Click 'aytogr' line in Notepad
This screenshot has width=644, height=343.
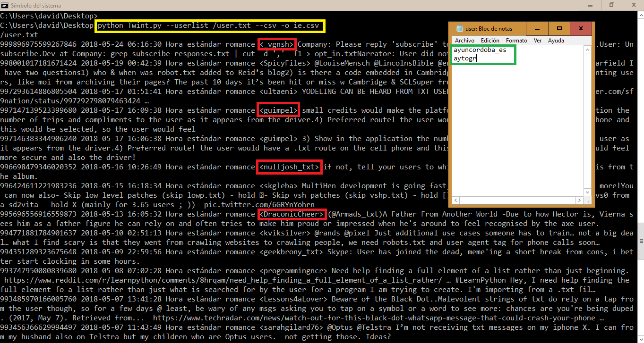tap(464, 59)
